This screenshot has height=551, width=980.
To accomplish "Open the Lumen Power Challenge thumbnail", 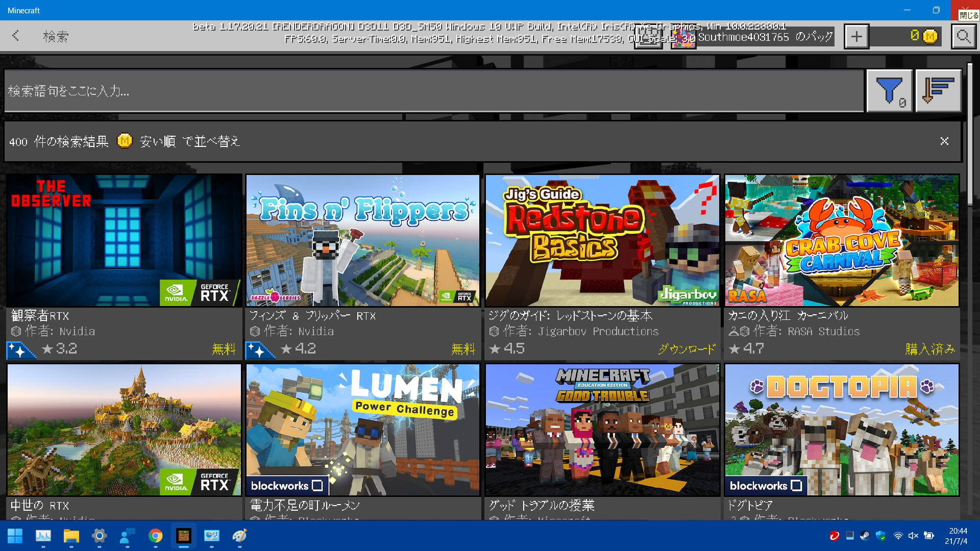I will coord(363,430).
